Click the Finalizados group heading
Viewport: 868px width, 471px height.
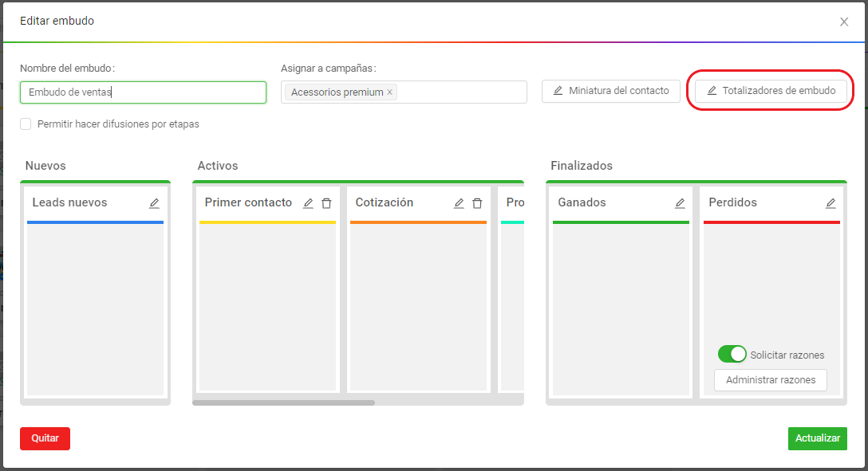click(582, 166)
